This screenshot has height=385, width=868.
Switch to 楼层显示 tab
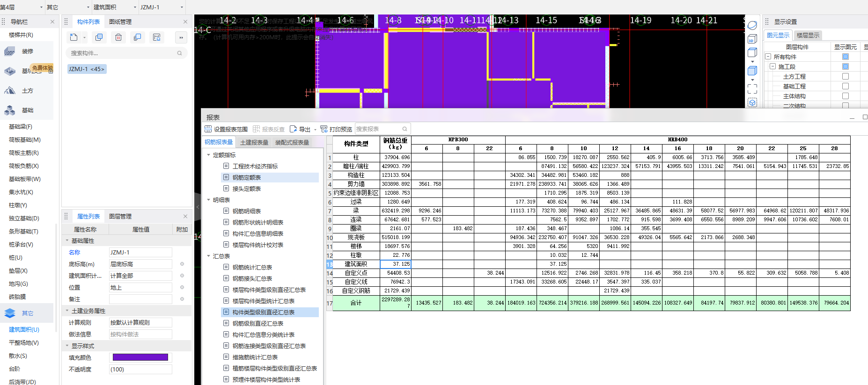tap(808, 36)
